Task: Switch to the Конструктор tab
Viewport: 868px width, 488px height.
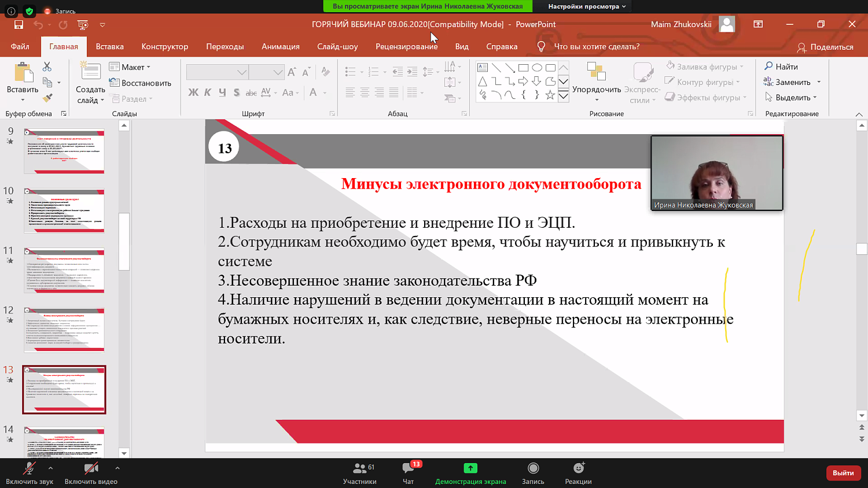Action: (165, 46)
